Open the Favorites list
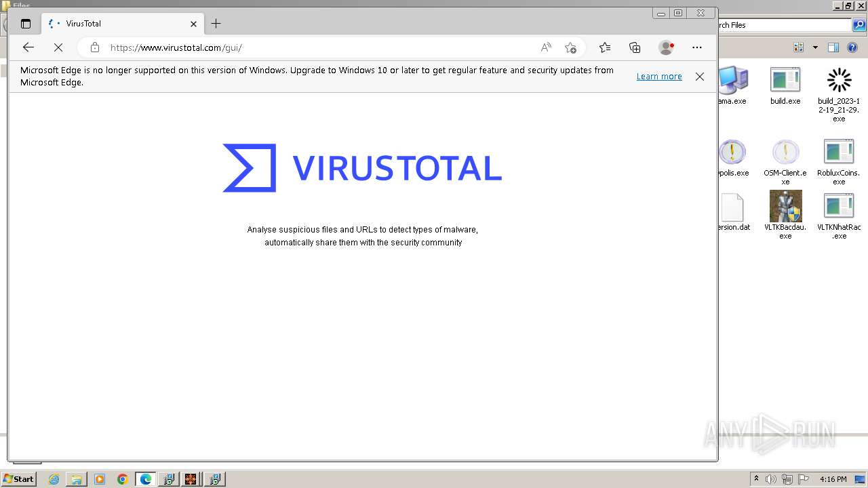 tap(605, 47)
